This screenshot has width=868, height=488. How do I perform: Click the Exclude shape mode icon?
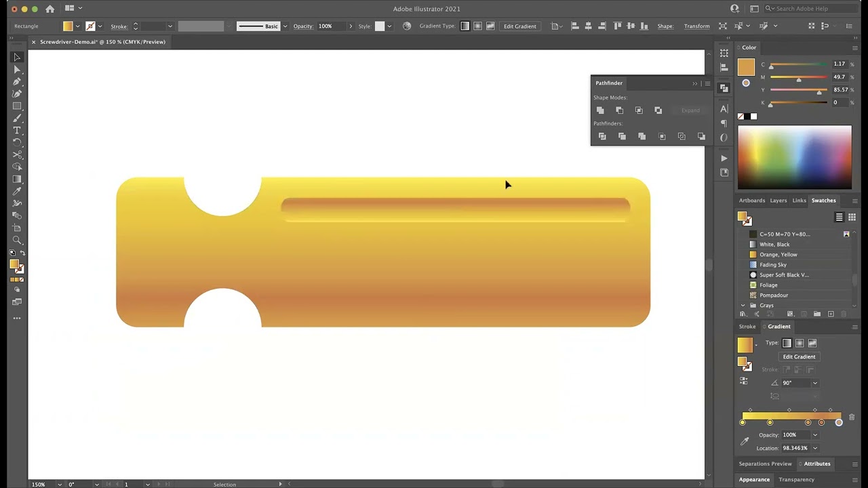[x=658, y=110]
